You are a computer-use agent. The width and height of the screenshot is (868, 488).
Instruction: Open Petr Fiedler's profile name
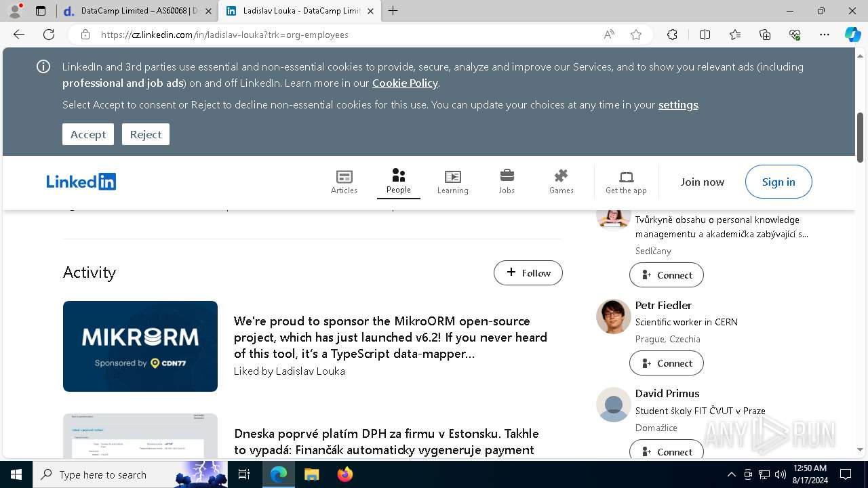(x=663, y=306)
